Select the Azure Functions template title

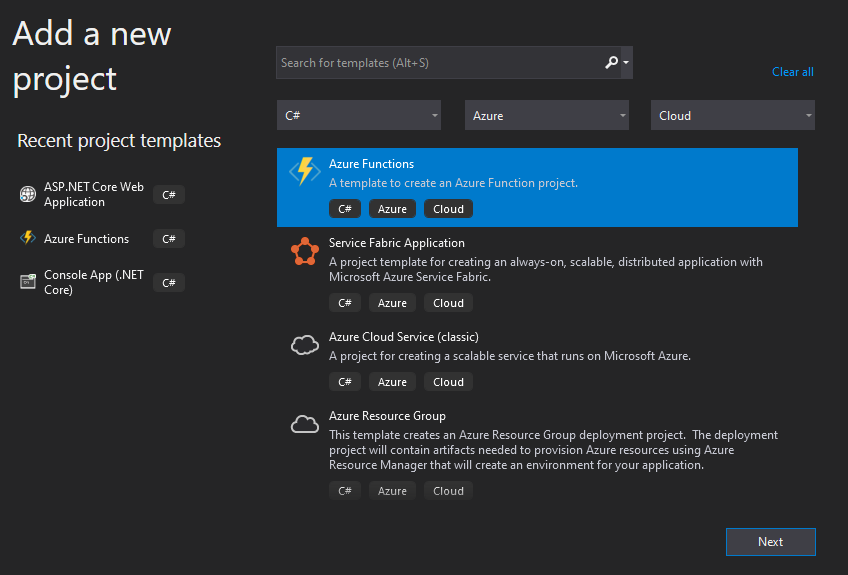371,164
